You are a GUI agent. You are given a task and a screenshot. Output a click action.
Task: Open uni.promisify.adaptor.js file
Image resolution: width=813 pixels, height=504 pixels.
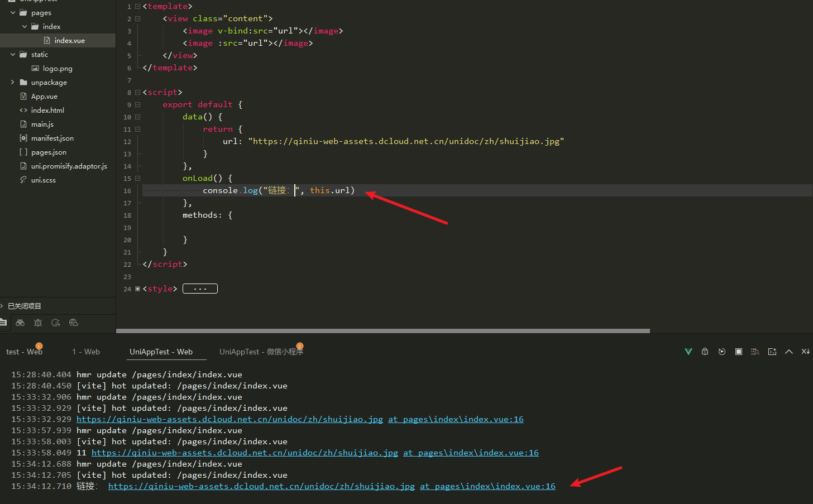click(x=69, y=166)
